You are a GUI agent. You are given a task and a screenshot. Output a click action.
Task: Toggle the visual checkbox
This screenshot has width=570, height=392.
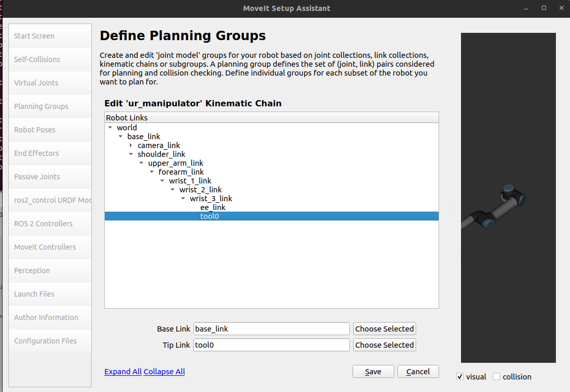tap(459, 377)
